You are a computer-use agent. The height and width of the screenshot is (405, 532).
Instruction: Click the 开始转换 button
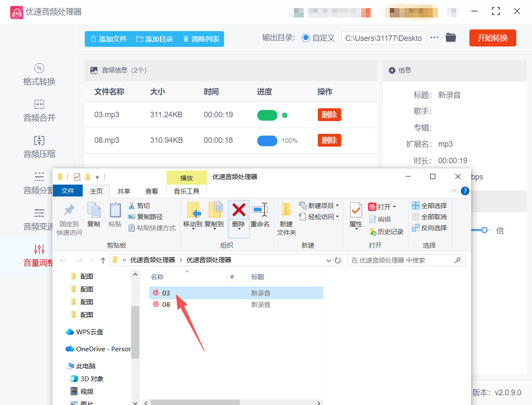(492, 38)
